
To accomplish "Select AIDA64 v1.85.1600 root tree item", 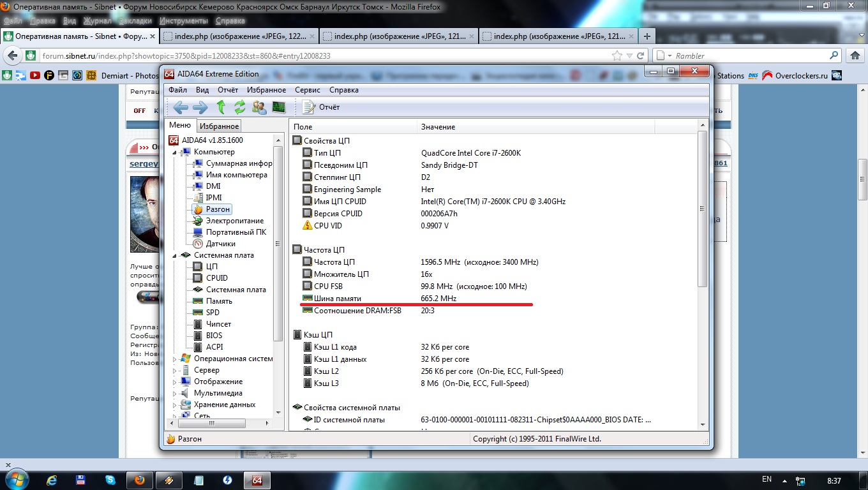I will click(206, 140).
